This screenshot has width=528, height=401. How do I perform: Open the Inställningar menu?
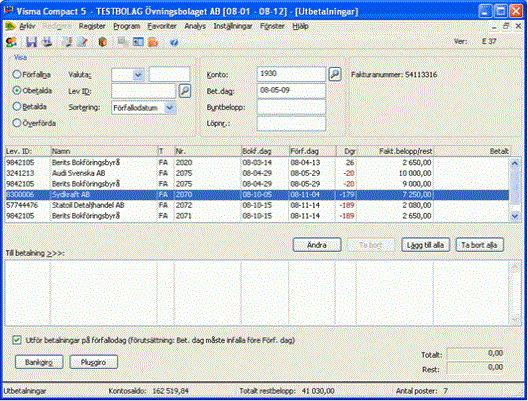[233, 26]
